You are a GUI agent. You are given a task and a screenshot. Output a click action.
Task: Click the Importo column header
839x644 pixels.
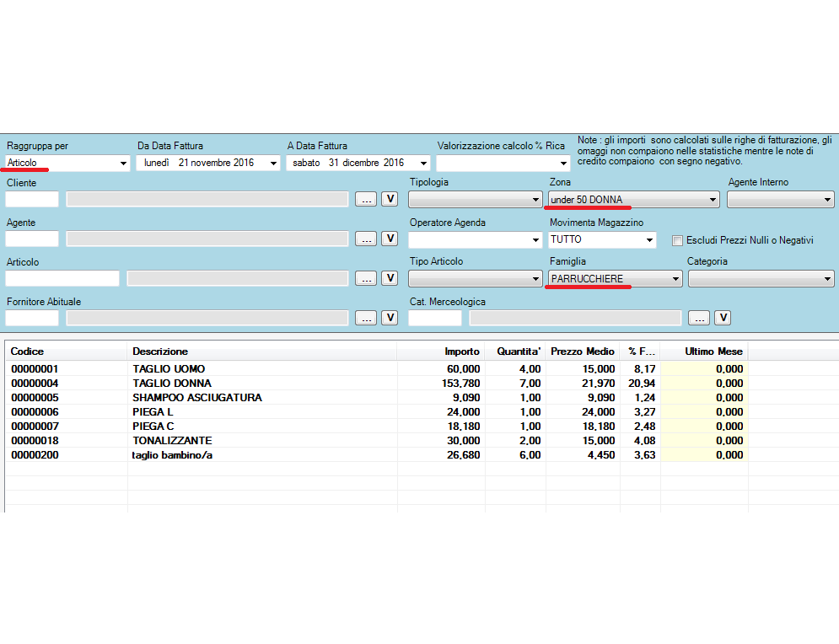[x=460, y=352]
